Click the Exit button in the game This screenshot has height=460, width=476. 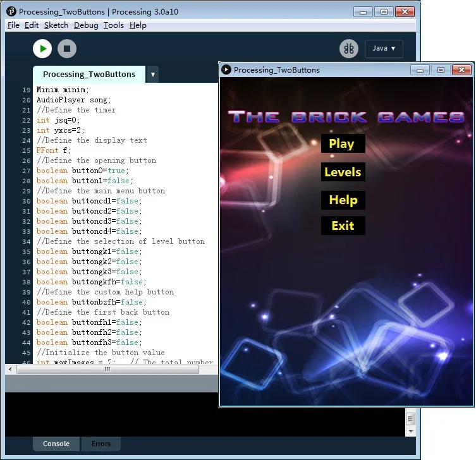(x=343, y=226)
